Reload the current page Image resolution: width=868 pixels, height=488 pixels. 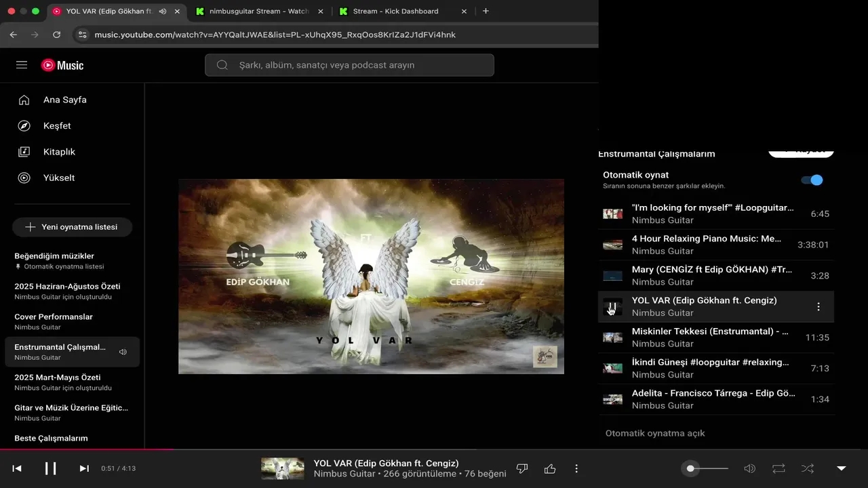(57, 35)
